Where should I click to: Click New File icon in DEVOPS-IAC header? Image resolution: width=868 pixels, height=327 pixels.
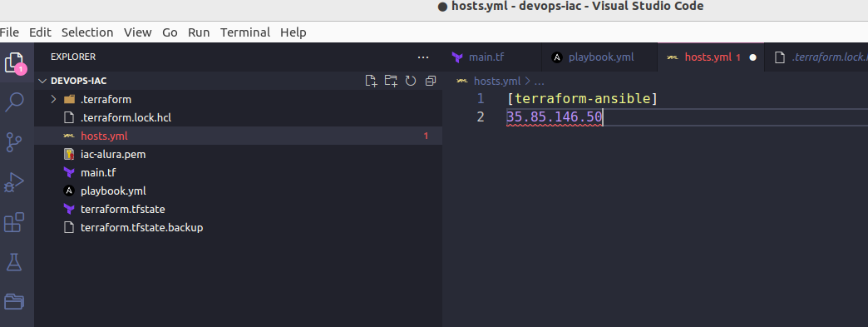pyautogui.click(x=372, y=81)
